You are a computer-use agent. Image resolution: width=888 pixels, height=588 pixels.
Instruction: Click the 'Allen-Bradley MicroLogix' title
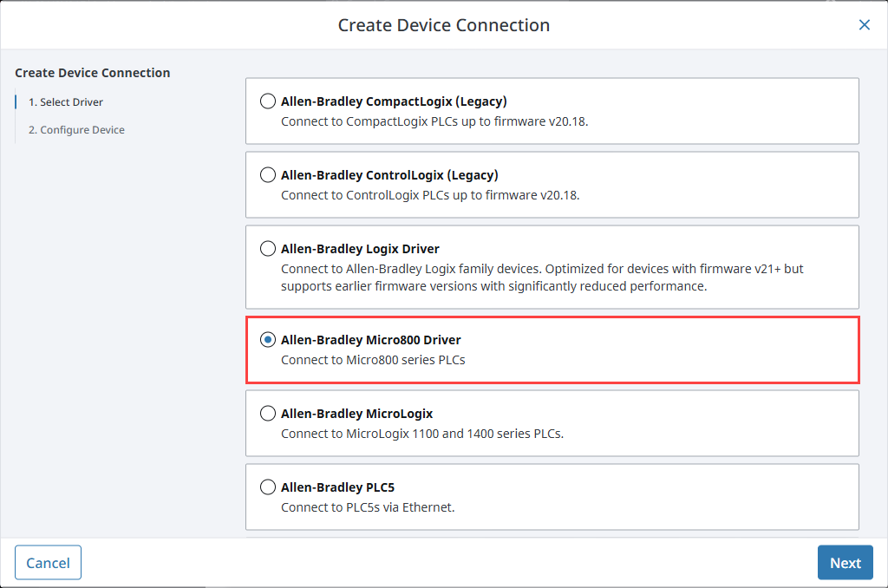[x=356, y=414]
